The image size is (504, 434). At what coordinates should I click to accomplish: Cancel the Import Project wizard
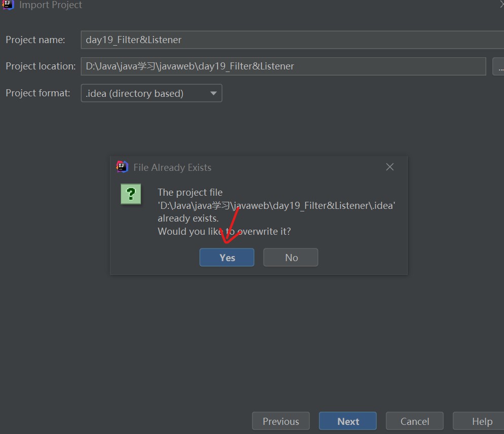coord(415,421)
